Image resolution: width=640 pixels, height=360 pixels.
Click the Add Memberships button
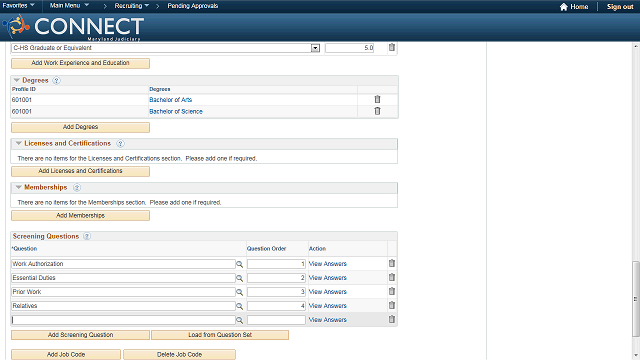pyautogui.click(x=80, y=216)
